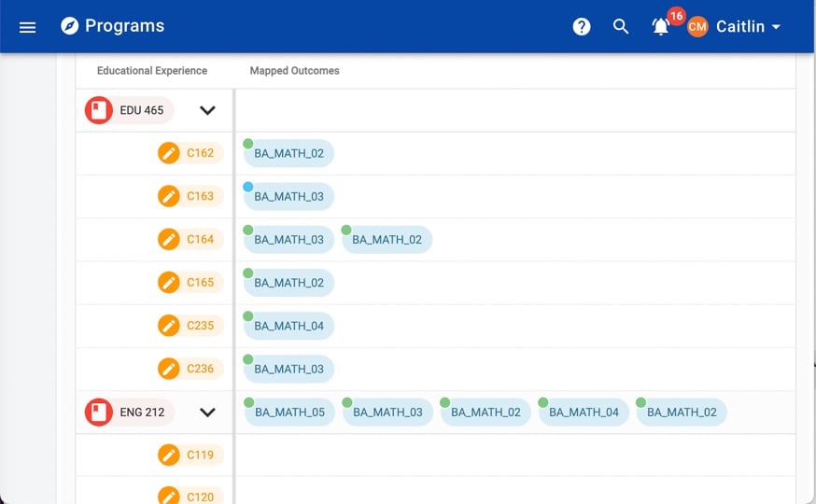Collapse the EDU 465 row chevron
The height and width of the screenshot is (504, 816).
click(207, 110)
